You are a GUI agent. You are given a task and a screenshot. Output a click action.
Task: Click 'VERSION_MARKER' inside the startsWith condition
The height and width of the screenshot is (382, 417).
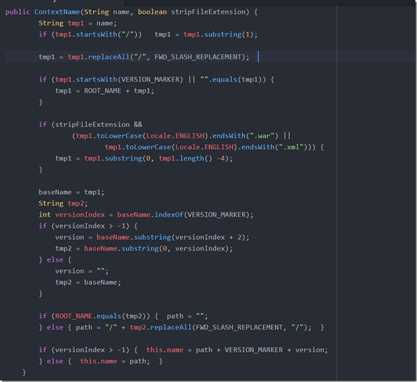click(151, 80)
